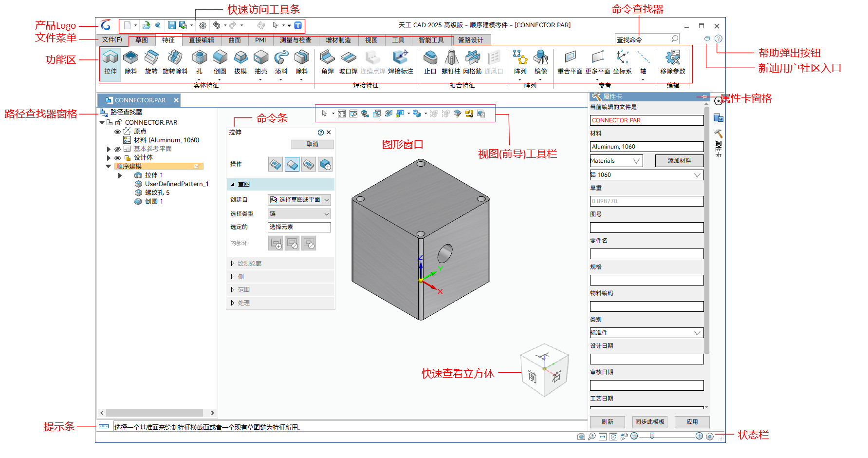868x458 pixels.
Task: Choose the 旋转 revolve tool
Action: click(151, 62)
